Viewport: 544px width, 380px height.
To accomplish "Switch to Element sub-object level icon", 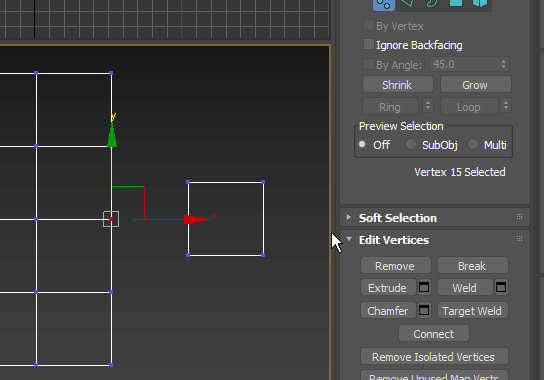I will (x=480, y=3).
